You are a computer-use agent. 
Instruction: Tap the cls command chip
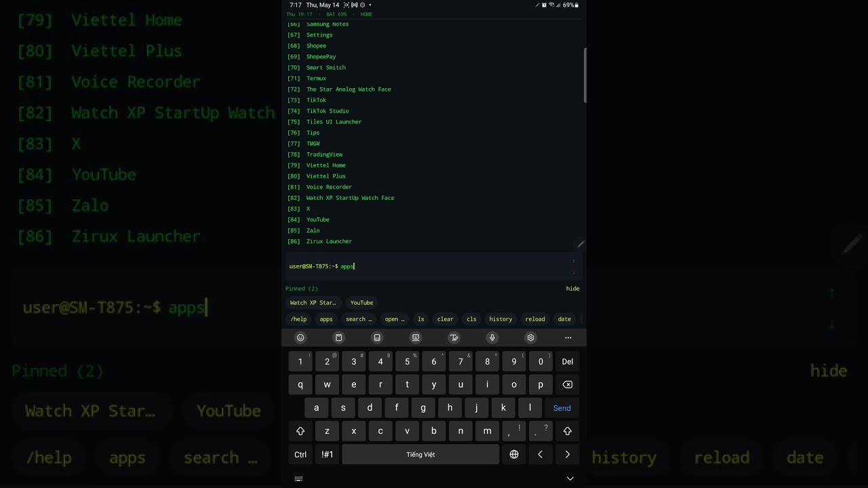point(471,319)
